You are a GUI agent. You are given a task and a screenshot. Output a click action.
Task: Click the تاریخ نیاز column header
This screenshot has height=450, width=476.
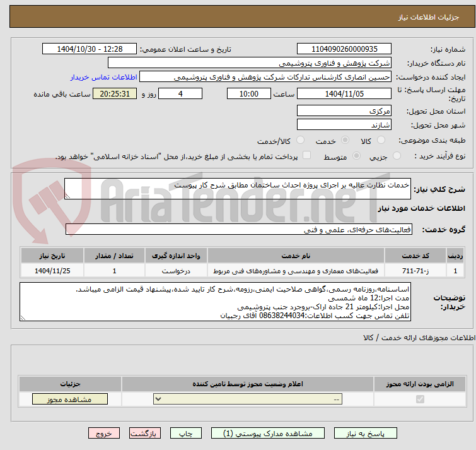click(52, 256)
